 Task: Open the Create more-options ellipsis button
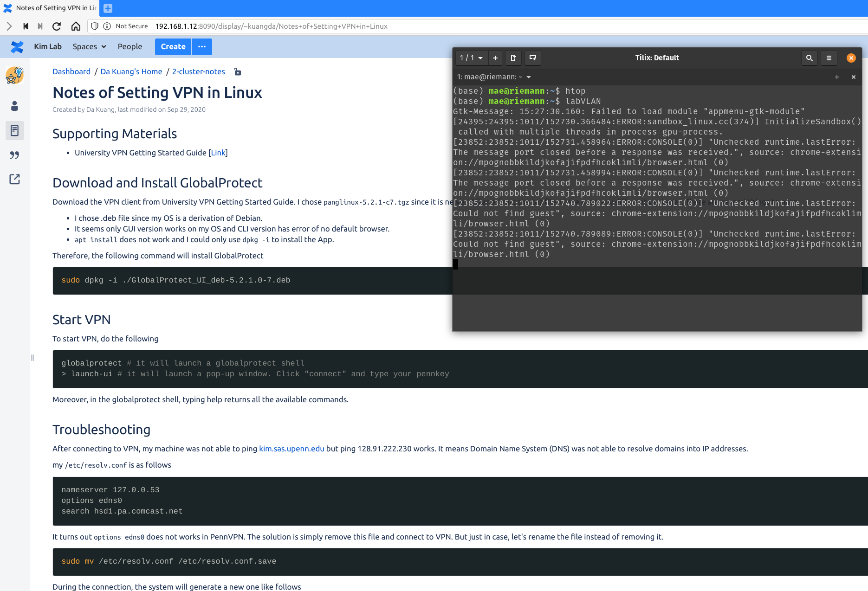[202, 46]
